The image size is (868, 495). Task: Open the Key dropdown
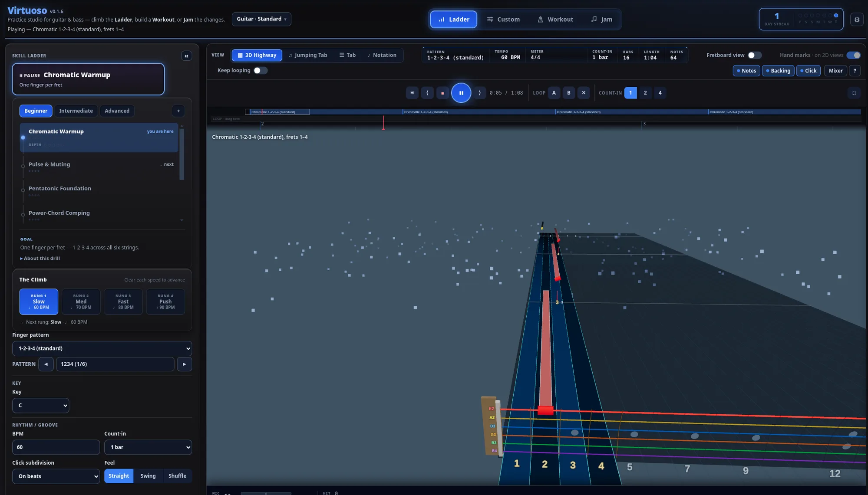tap(41, 406)
